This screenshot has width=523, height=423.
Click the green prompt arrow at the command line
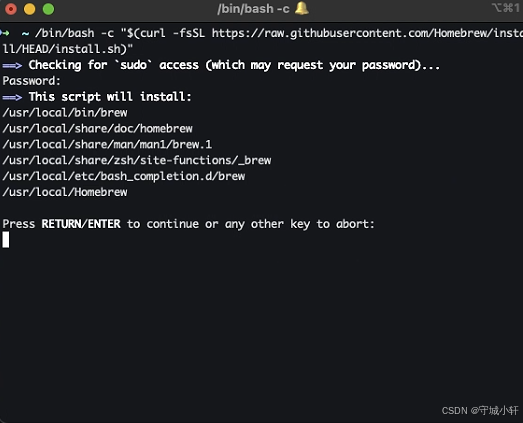pos(5,33)
